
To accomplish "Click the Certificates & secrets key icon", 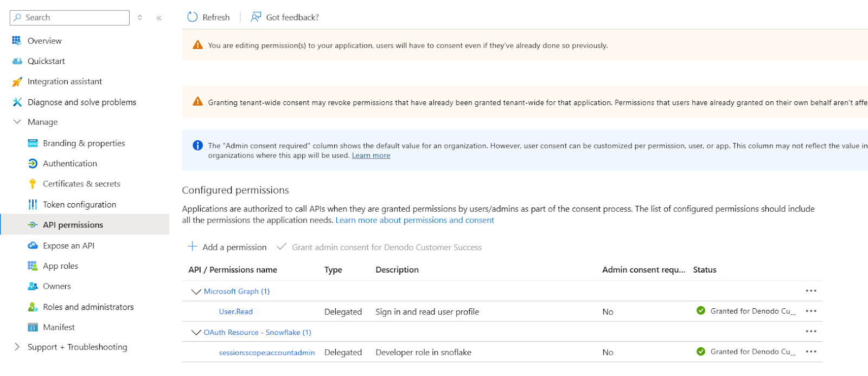I will (x=33, y=184).
